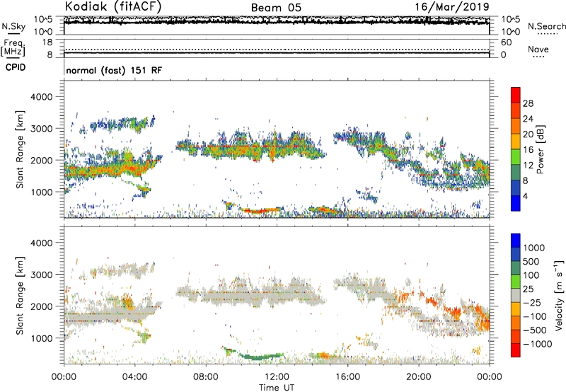Screen dimensions: 566x392
Task: Click the "Kodiak (fitACF)" plot title
Action: [x=112, y=7]
